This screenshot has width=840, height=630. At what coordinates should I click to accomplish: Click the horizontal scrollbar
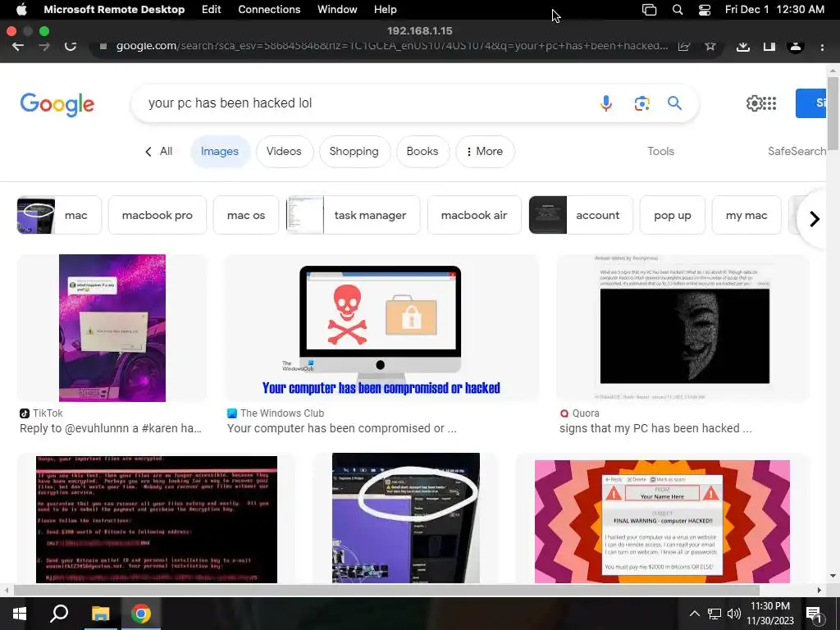coord(386,591)
